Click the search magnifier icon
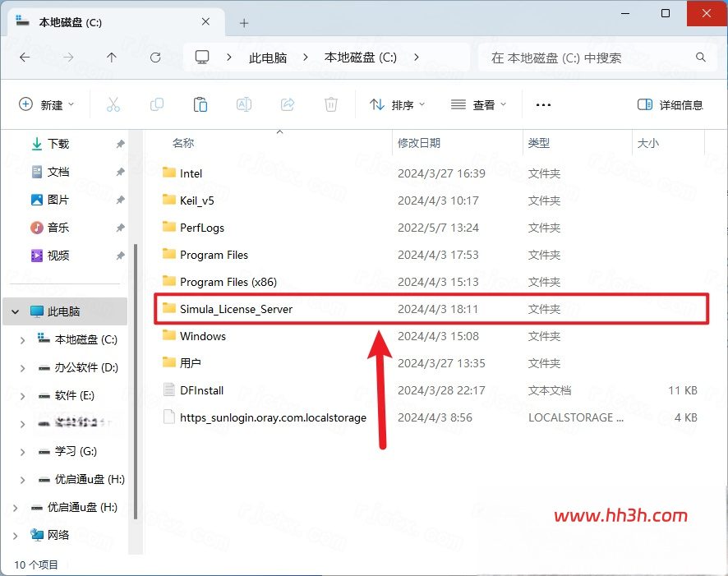The image size is (728, 576). point(701,57)
